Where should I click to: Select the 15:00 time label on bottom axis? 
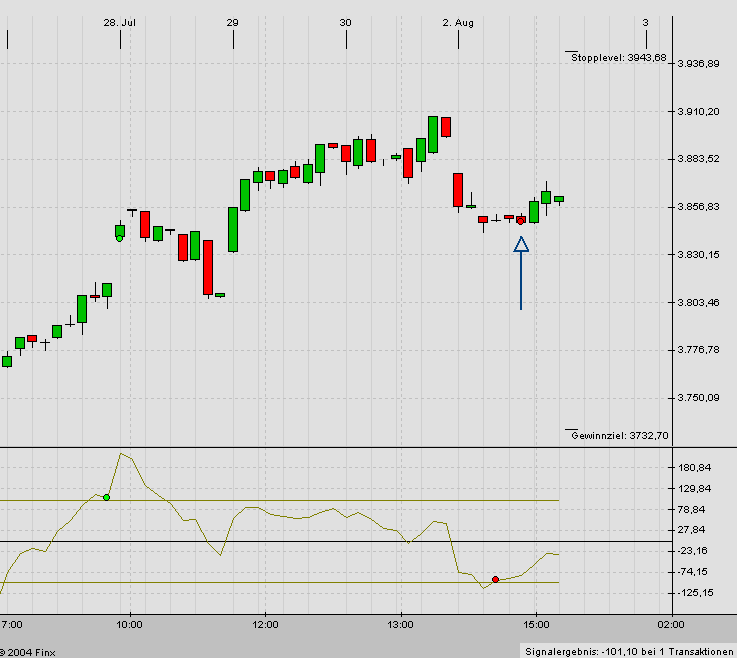(x=536, y=625)
